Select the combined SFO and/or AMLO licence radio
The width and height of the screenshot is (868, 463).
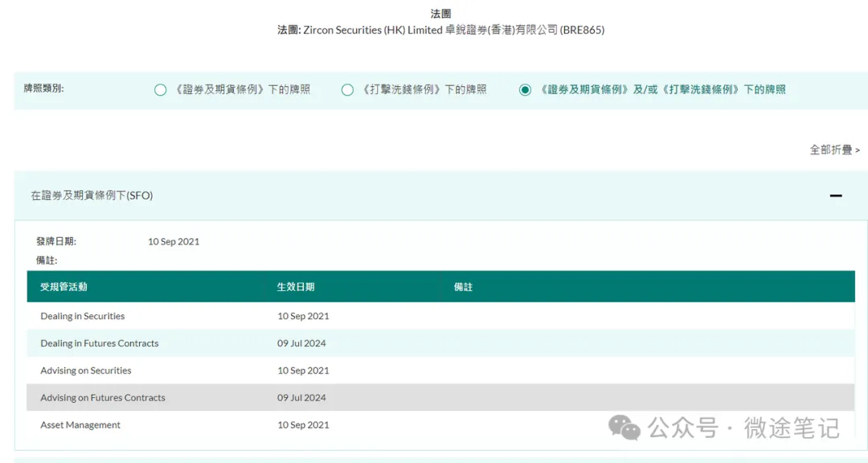525,90
